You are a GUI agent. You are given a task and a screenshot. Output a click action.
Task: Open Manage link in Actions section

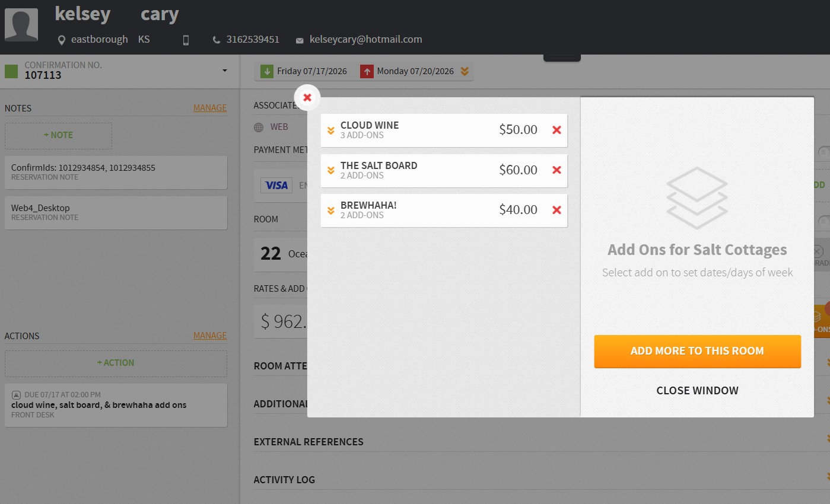pyautogui.click(x=210, y=336)
